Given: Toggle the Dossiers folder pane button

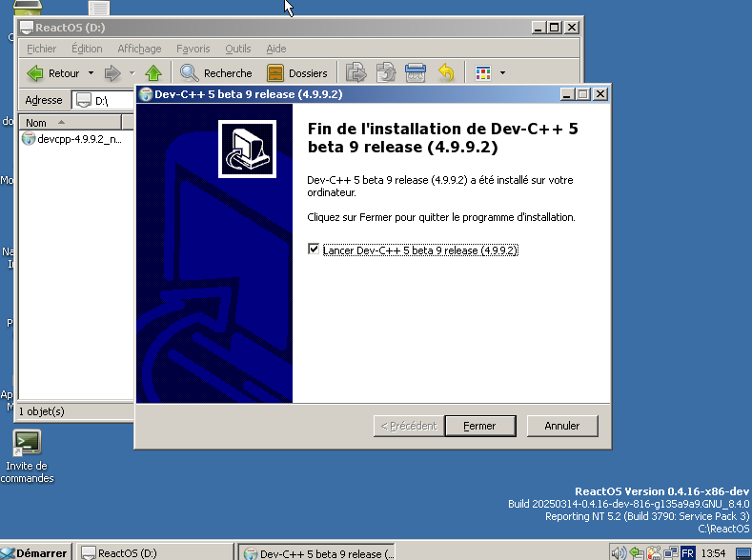Looking at the screenshot, I should 296,73.
